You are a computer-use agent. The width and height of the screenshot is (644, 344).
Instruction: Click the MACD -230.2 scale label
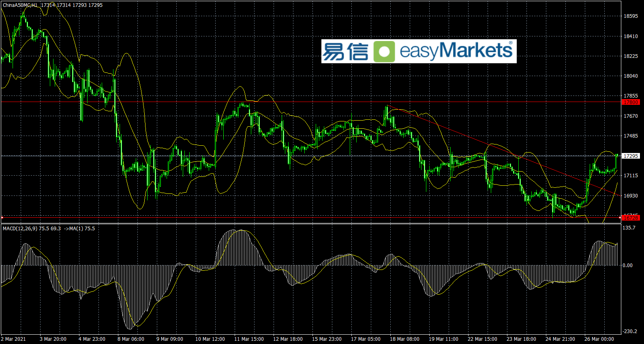pos(629,331)
